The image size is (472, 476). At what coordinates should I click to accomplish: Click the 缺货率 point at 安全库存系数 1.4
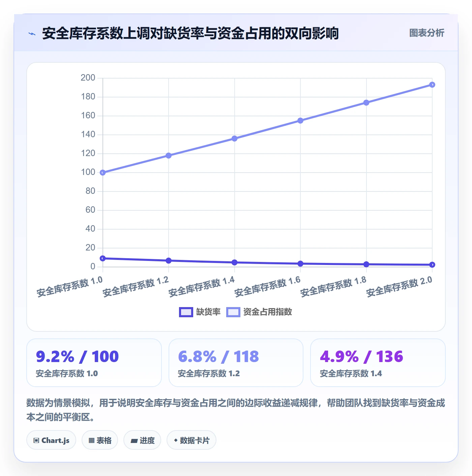tap(235, 262)
